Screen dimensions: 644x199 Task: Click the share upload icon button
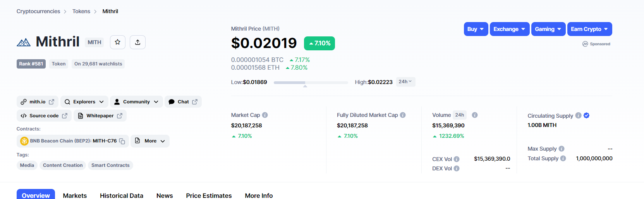[x=137, y=42]
